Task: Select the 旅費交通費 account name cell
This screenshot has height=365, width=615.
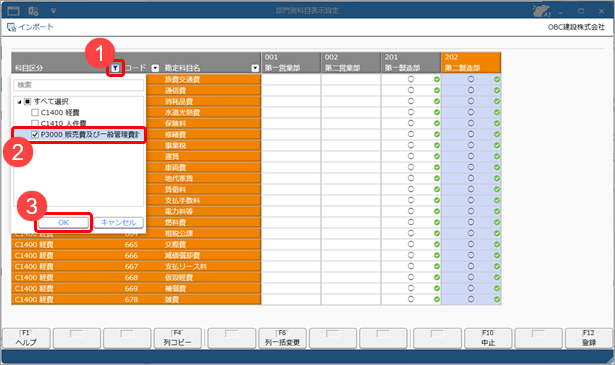Action: 211,79
